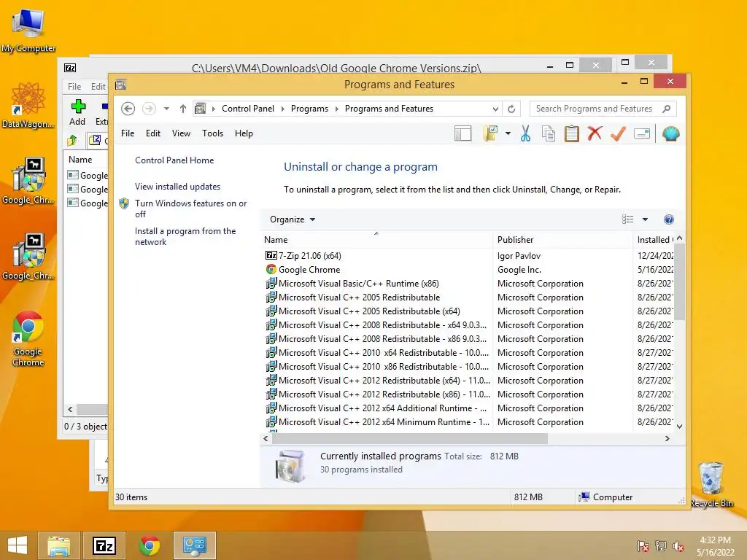The height and width of the screenshot is (560, 747).
Task: Select 7-Zip 21.06 (x64) program row
Action: [469, 256]
